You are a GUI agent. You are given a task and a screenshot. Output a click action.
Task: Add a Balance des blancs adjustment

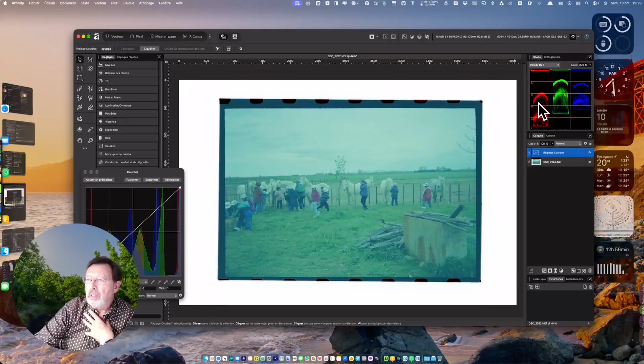click(x=128, y=73)
